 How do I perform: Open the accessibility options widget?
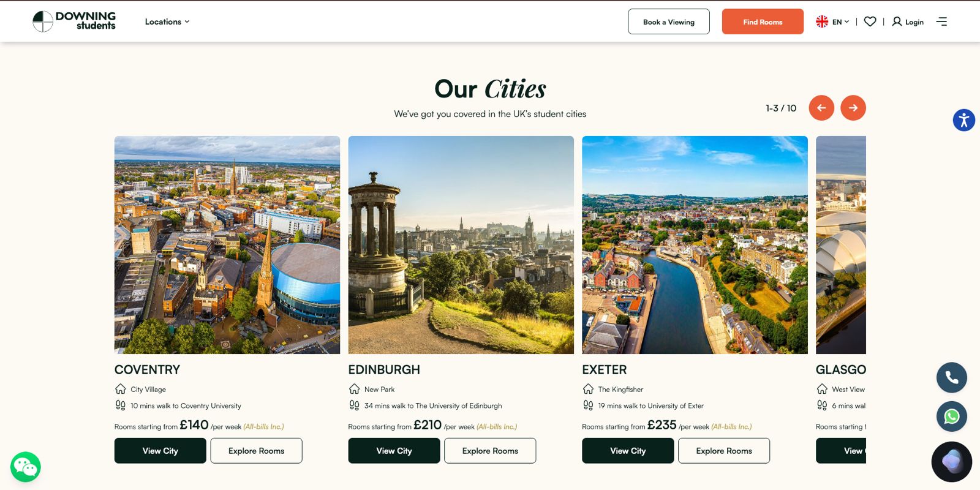pos(963,120)
